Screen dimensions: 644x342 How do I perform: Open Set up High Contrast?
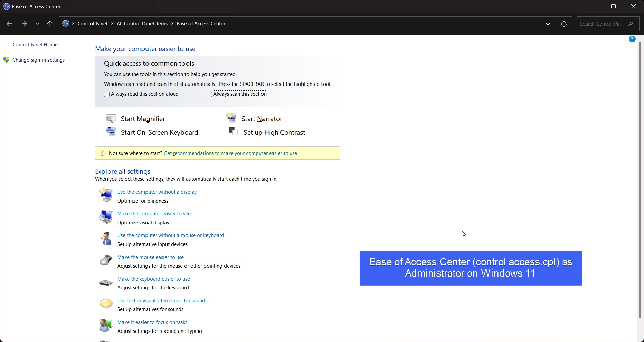(x=274, y=132)
